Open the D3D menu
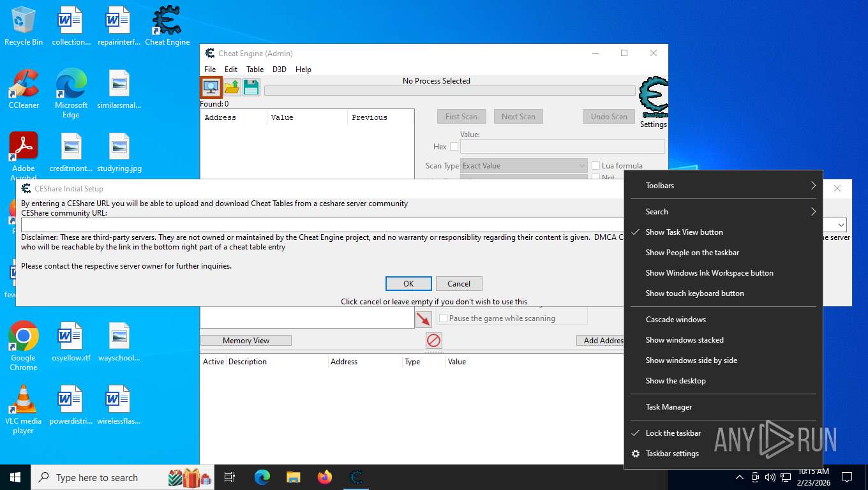 (x=280, y=70)
